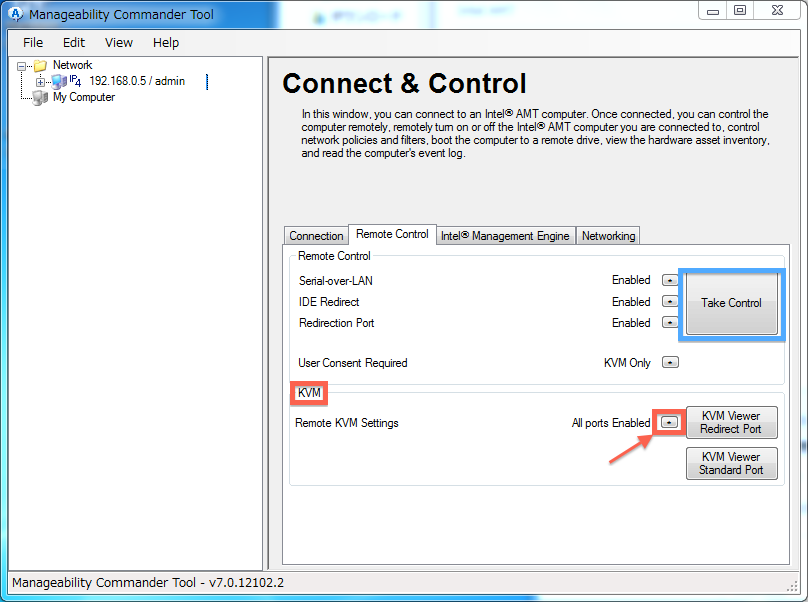Switch to the Connection tab

pyautogui.click(x=316, y=236)
